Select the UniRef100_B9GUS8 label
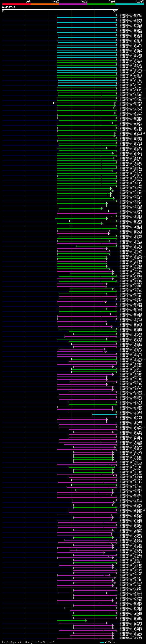 [131, 382]
